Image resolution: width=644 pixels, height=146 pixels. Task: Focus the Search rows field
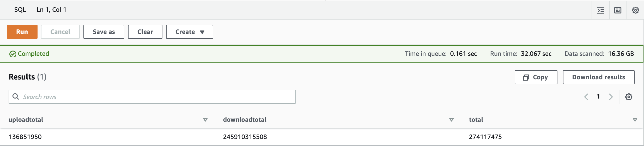point(152,97)
